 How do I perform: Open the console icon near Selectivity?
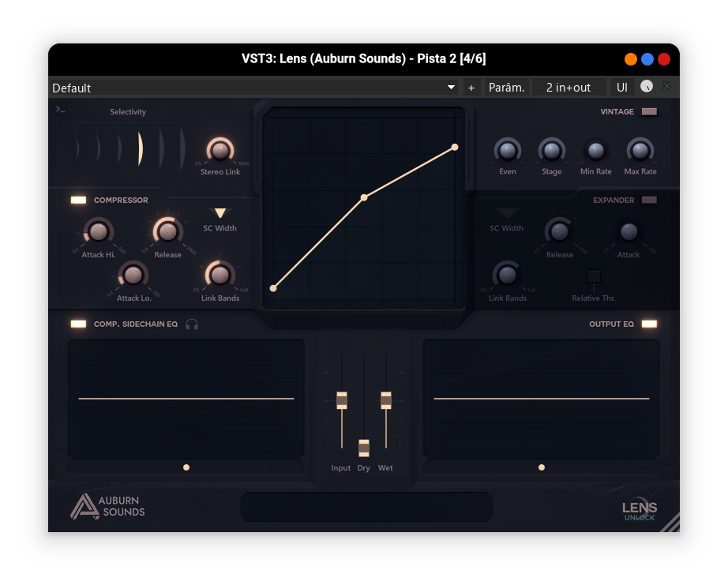[61, 110]
